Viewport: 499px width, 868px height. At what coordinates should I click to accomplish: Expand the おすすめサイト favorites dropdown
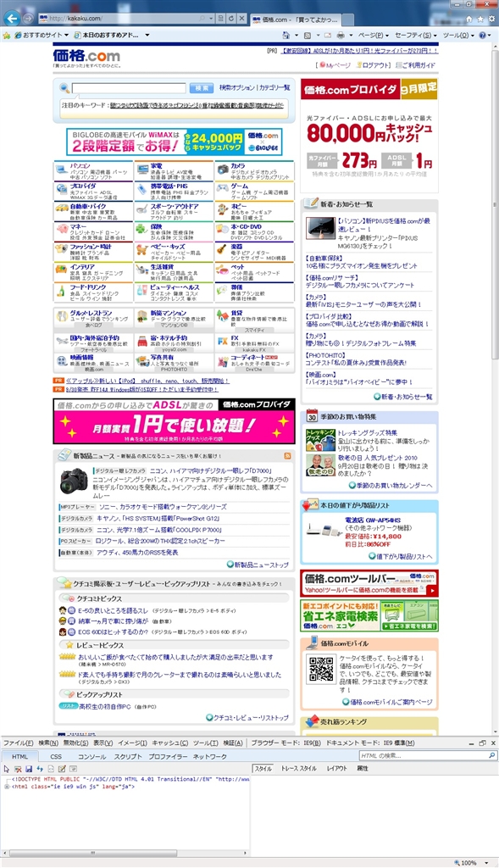tap(42, 35)
